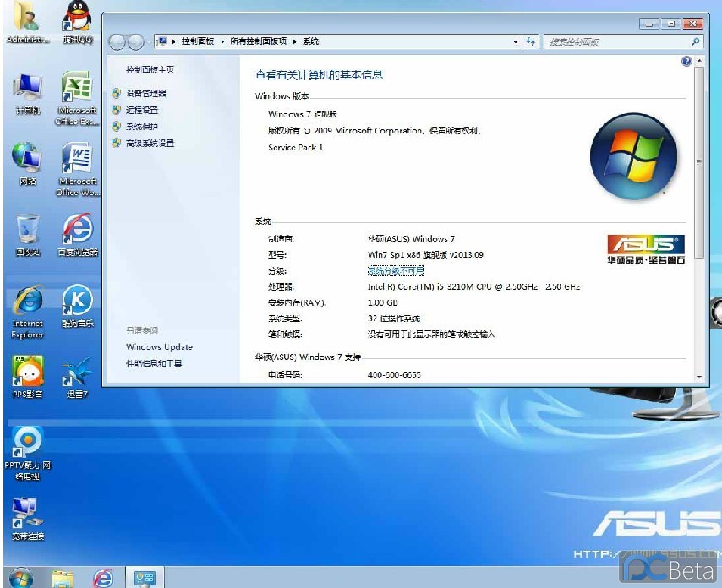This screenshot has height=588, width=722.
Task: Open 宽带连接 broadband connection shortcut
Action: (x=28, y=519)
